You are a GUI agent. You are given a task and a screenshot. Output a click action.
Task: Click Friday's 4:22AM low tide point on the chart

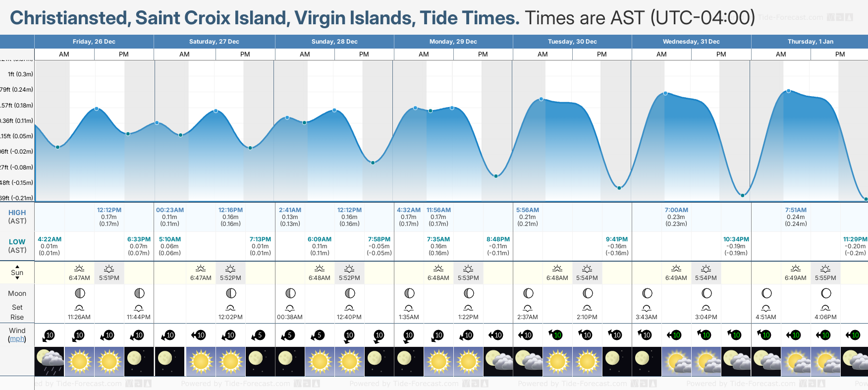coord(58,147)
